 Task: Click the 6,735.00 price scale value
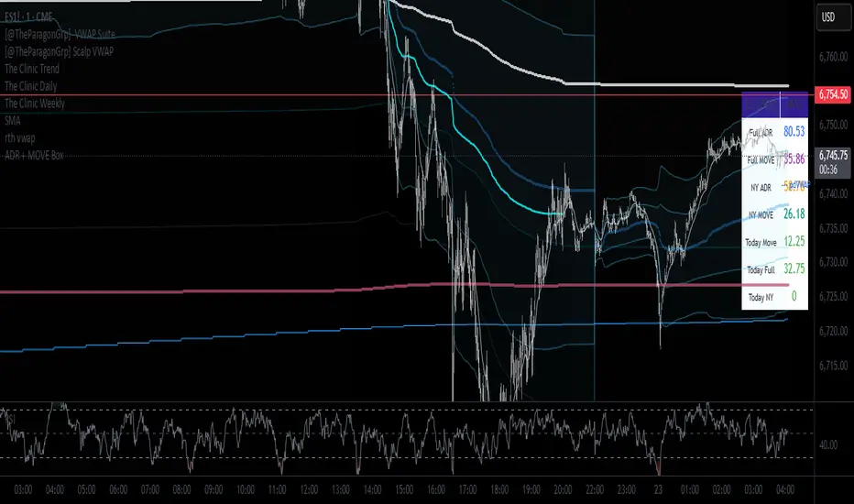pyautogui.click(x=833, y=228)
